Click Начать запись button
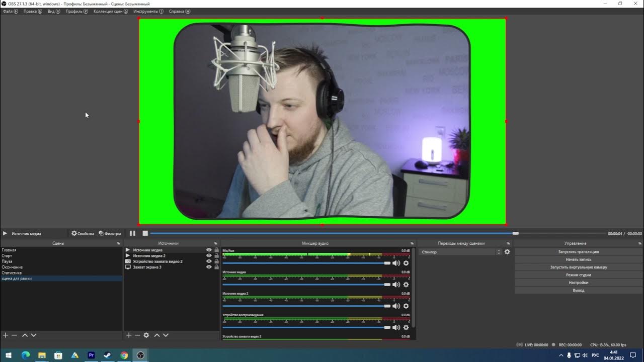The image size is (644, 362). [579, 259]
